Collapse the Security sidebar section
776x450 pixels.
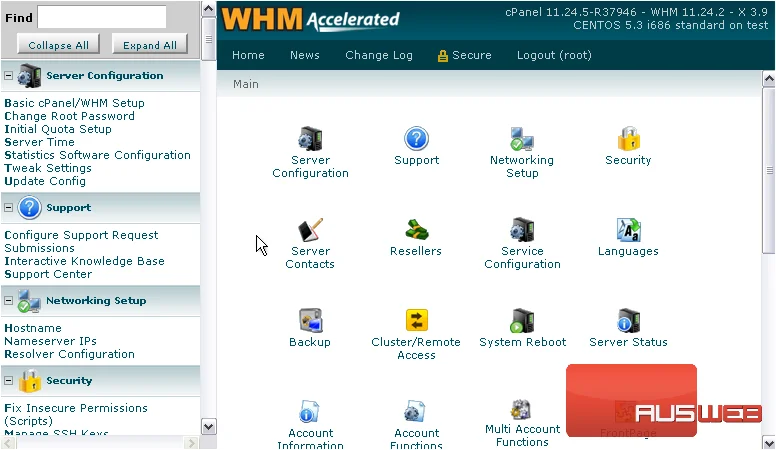(x=8, y=381)
